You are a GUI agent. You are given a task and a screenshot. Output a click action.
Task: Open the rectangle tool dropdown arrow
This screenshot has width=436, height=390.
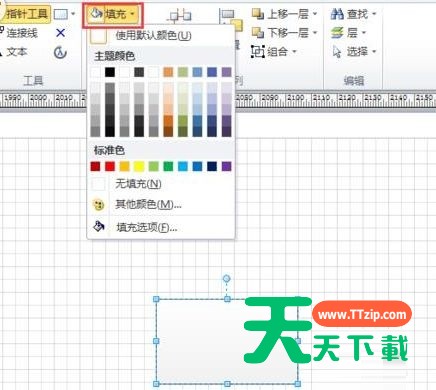coord(73,14)
